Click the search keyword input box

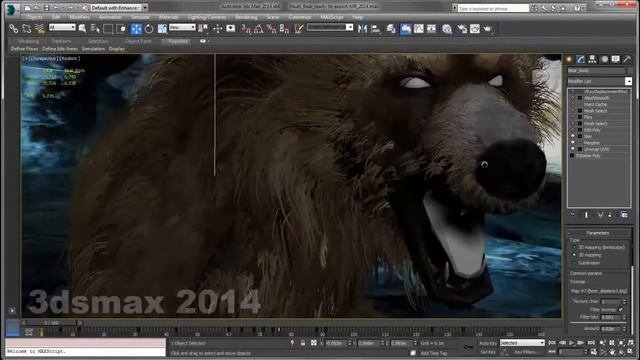493,8
